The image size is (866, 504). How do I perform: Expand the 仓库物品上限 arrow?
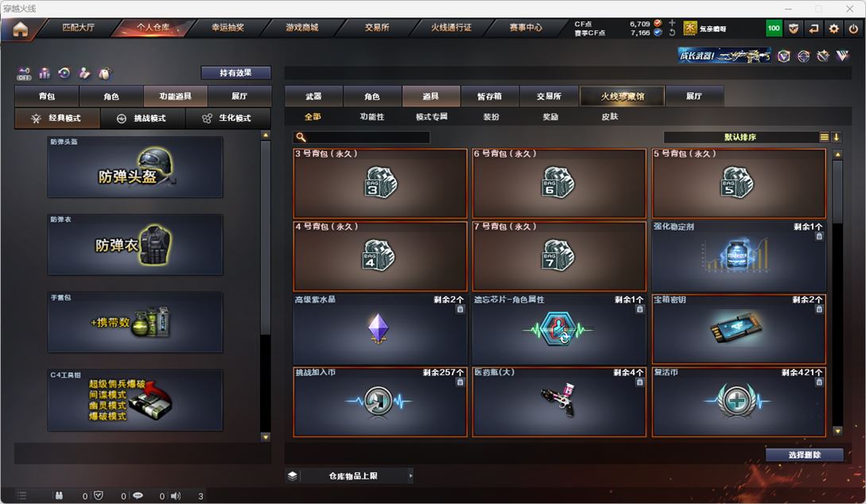point(410,476)
